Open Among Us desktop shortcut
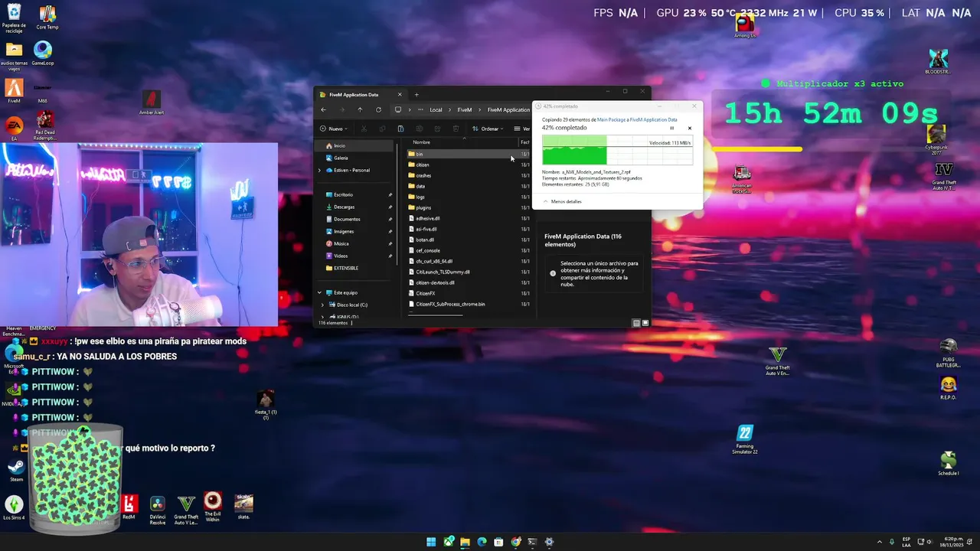This screenshot has height=551, width=980. (x=745, y=25)
